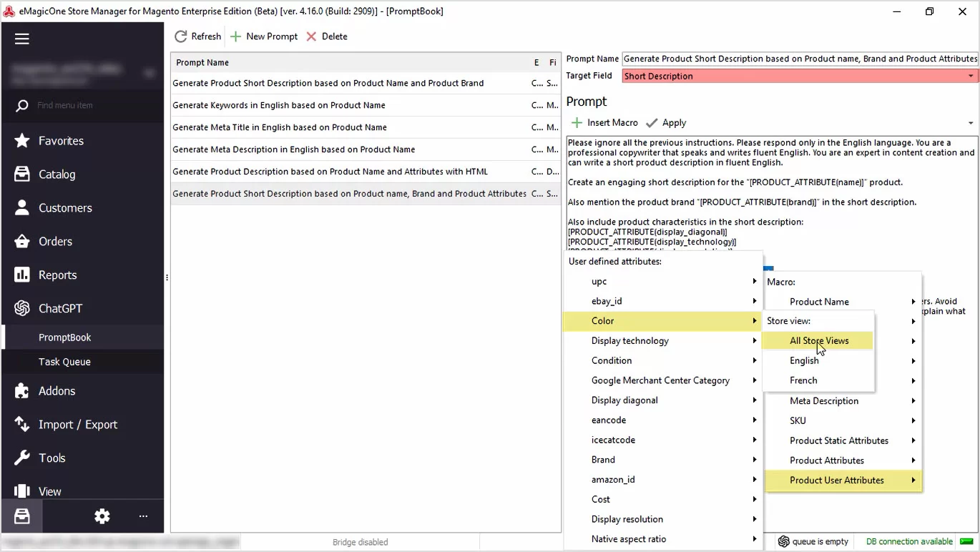Click the Apply checkmark icon
The image size is (980, 552).
click(x=652, y=123)
